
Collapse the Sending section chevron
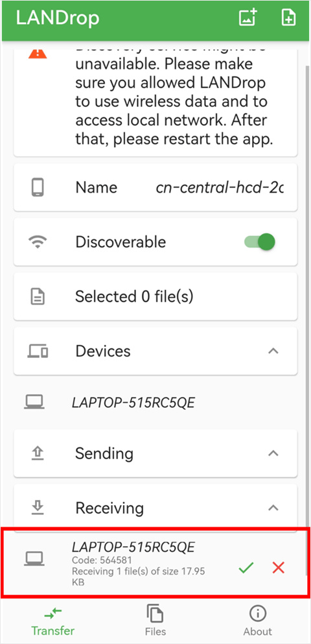(x=273, y=453)
